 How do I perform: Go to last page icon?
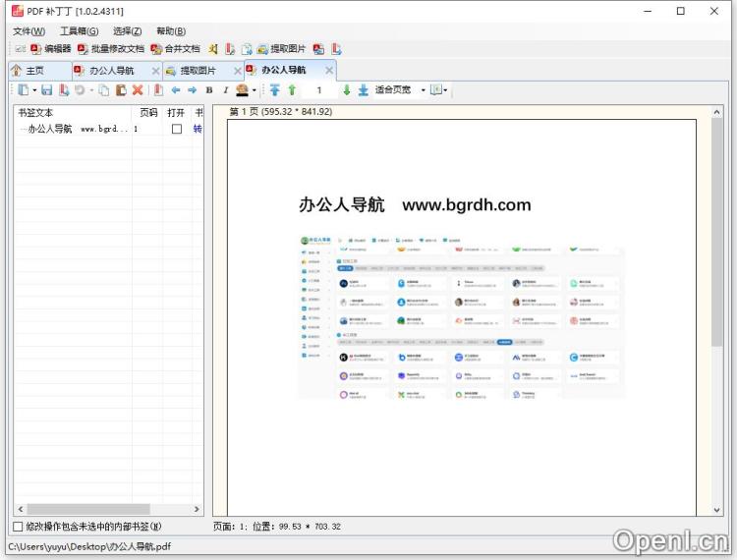[364, 89]
